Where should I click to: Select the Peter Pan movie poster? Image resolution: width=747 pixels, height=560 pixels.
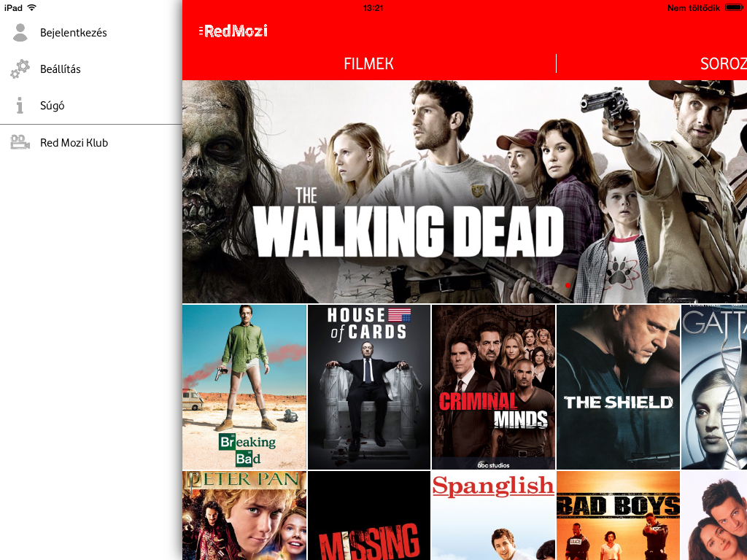(x=244, y=516)
